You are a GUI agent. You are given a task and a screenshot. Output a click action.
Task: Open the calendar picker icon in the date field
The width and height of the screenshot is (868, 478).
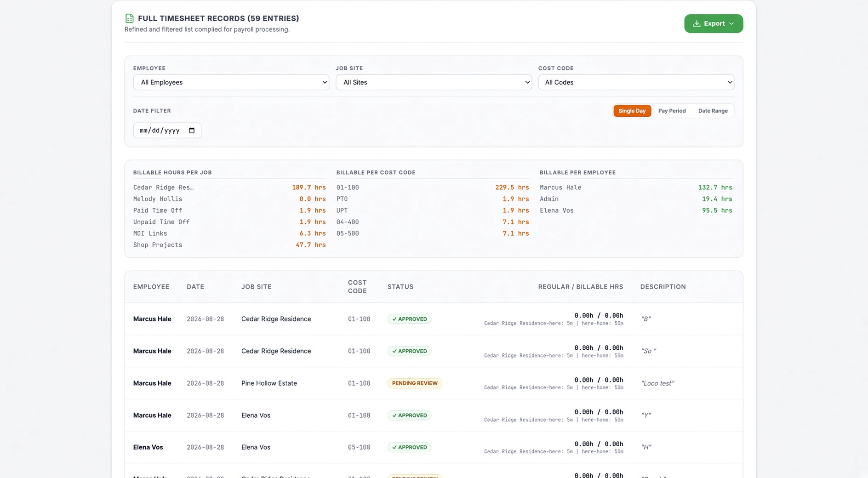pyautogui.click(x=192, y=131)
